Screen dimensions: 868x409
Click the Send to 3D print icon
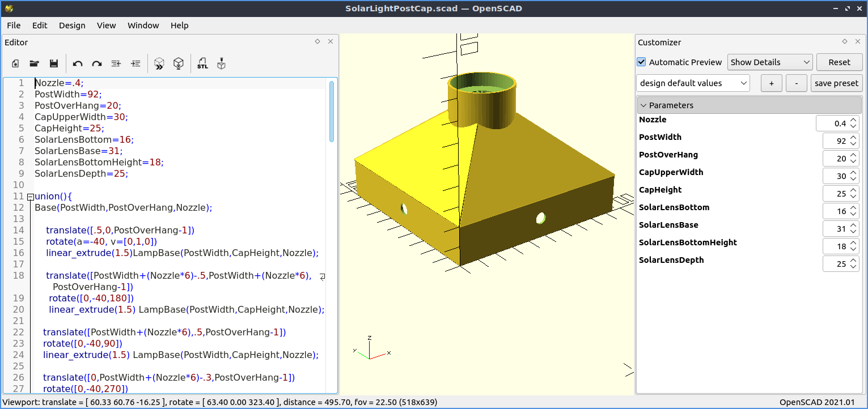(222, 63)
